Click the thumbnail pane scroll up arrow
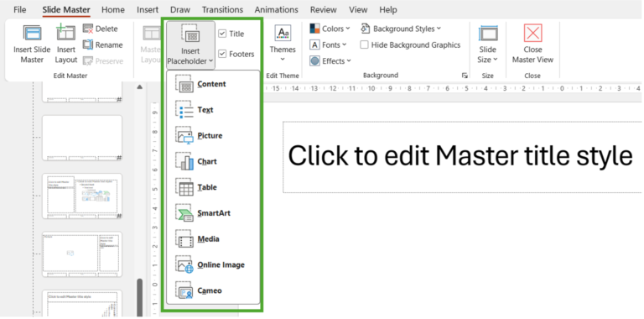 pos(140,86)
